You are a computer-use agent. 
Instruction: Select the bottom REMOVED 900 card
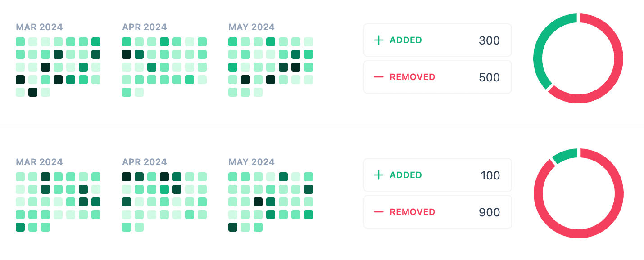[437, 212]
